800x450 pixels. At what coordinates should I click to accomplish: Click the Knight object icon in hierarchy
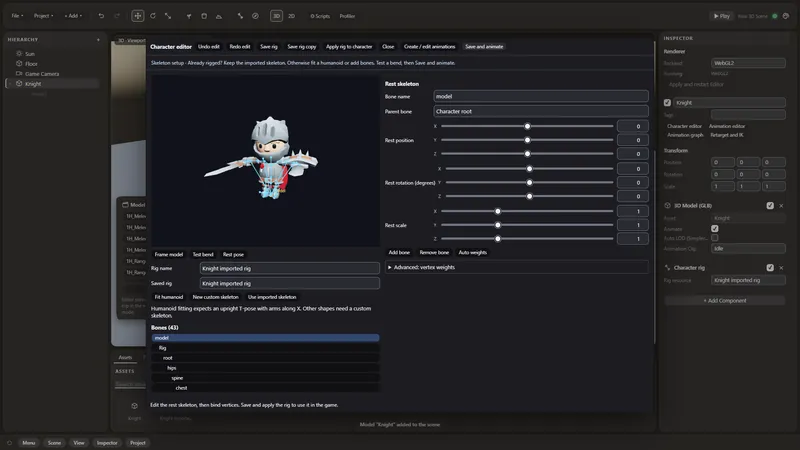[x=19, y=84]
